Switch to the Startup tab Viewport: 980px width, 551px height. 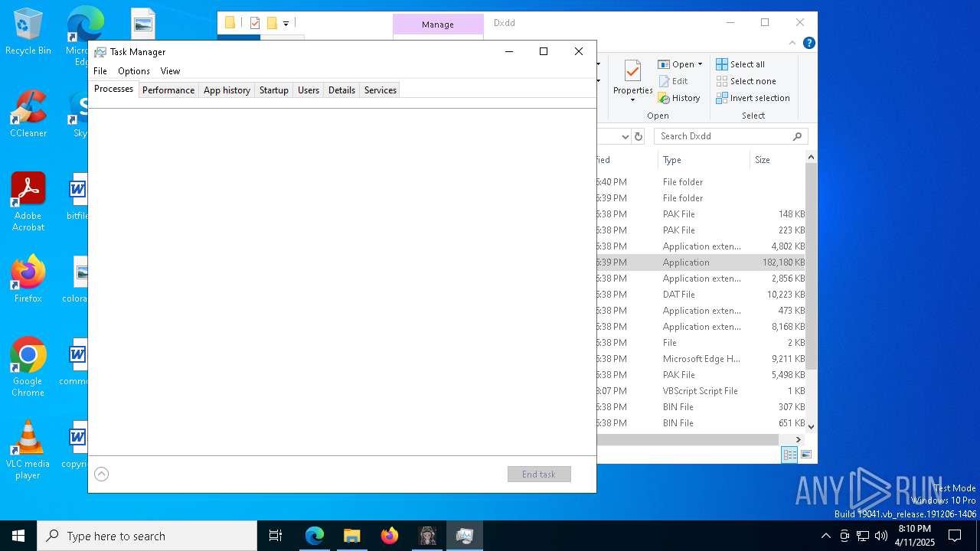273,90
